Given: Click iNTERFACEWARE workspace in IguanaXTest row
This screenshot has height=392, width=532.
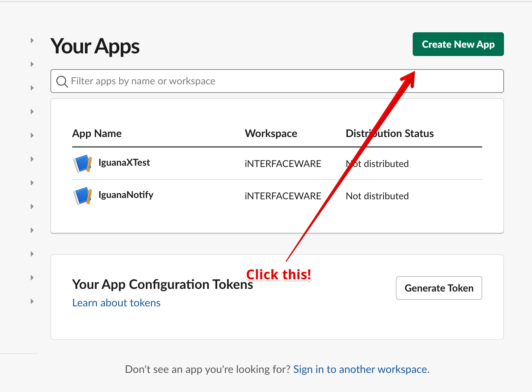Looking at the screenshot, I should pyautogui.click(x=282, y=164).
